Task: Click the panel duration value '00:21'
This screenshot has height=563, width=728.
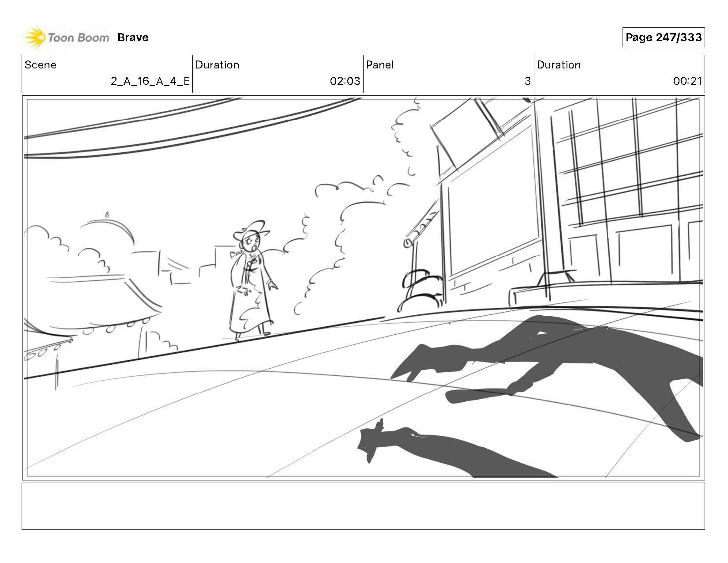Action: (687, 81)
